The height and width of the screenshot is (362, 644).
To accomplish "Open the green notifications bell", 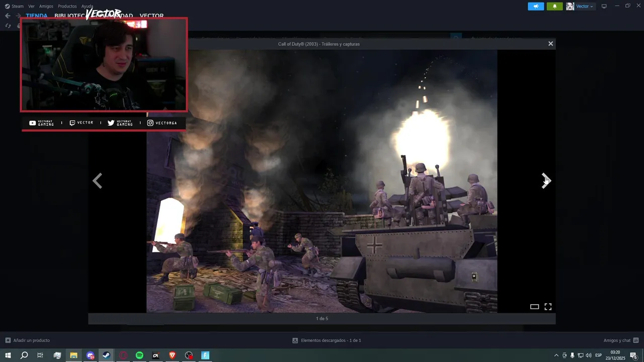I will point(554,6).
